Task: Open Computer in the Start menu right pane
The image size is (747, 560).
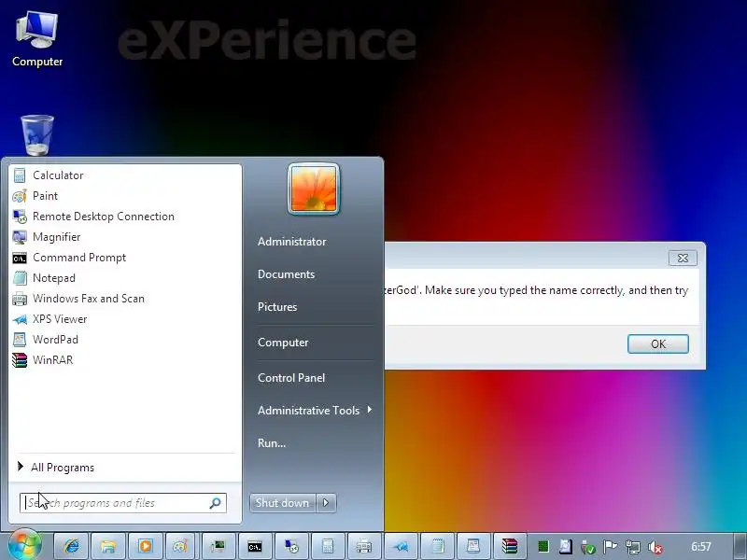Action: (283, 343)
